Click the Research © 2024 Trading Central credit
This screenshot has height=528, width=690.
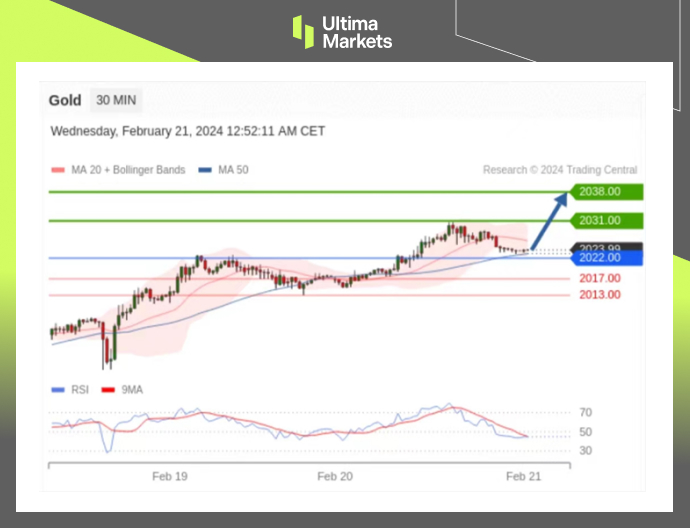coord(559,170)
